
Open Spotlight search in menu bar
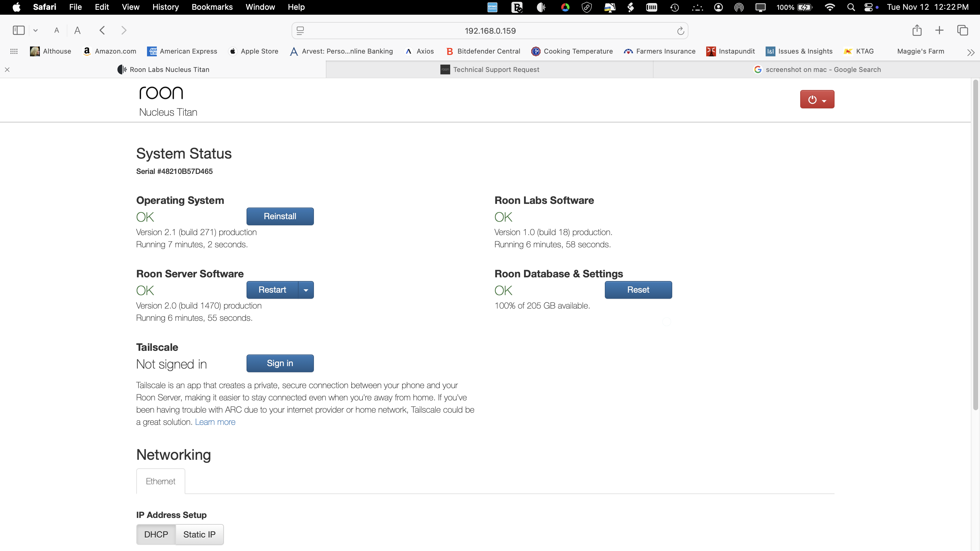[x=851, y=7]
